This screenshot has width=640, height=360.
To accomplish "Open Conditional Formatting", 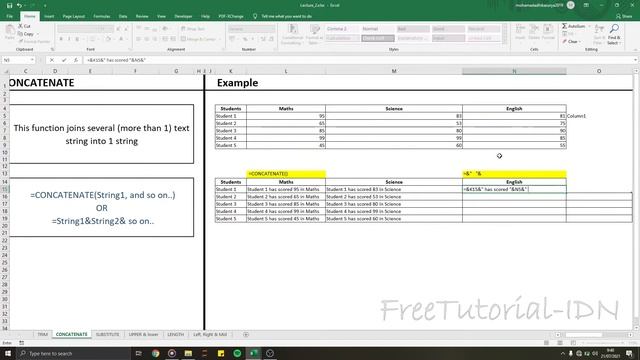I will (x=292, y=33).
